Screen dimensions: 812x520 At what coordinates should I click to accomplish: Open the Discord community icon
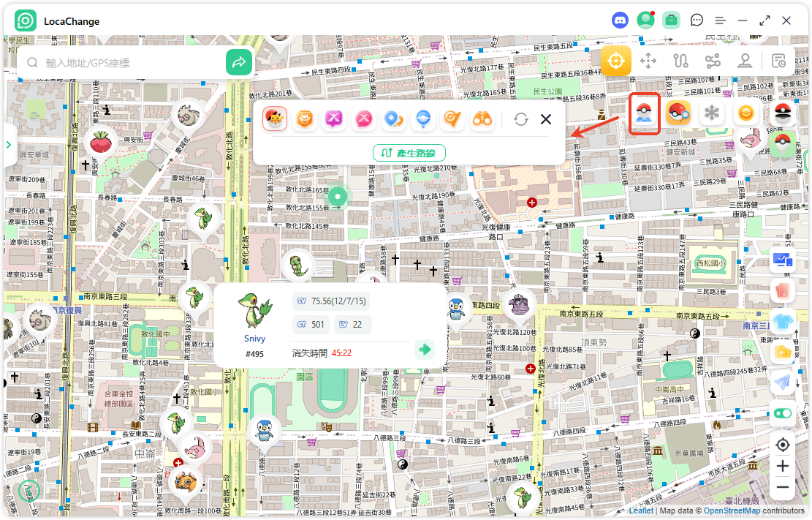click(x=620, y=20)
